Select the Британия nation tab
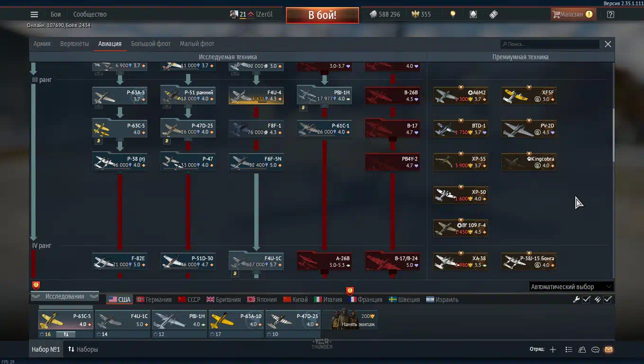644x364 pixels. pos(224,300)
